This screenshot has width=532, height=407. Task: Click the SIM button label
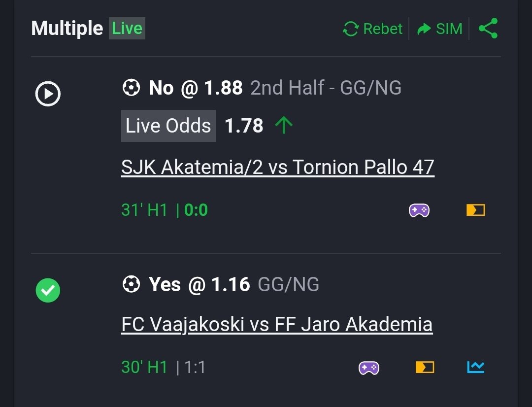pos(449,29)
